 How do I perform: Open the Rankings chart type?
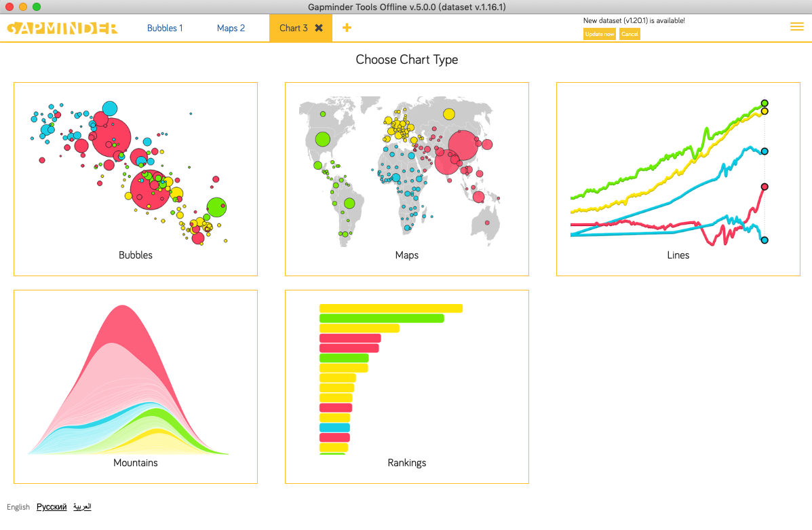point(407,385)
